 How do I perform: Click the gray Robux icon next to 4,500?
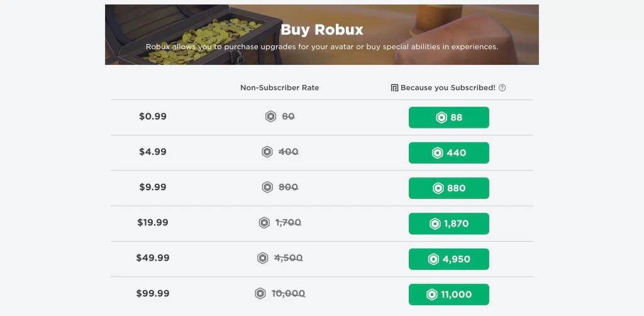pyautogui.click(x=262, y=258)
